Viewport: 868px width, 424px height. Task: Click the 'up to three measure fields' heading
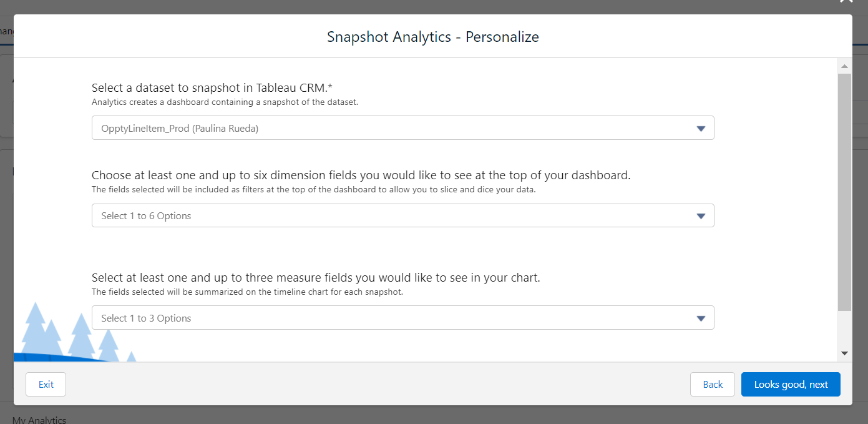point(316,277)
